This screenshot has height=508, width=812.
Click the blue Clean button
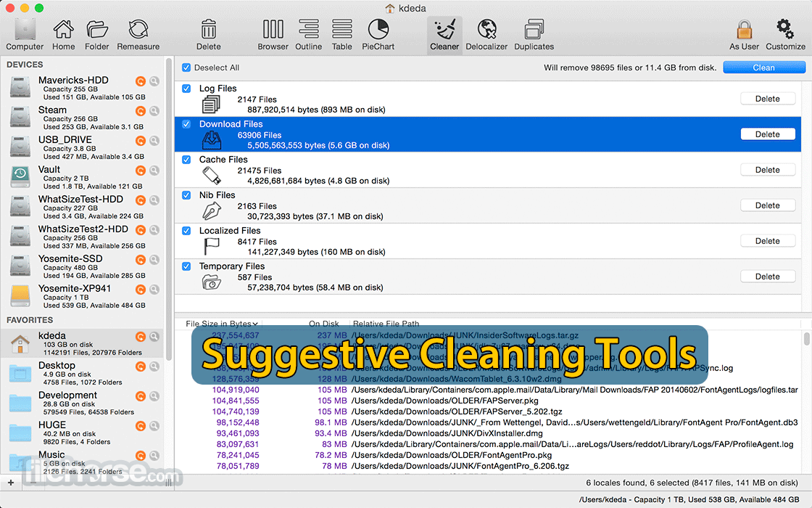pos(764,67)
